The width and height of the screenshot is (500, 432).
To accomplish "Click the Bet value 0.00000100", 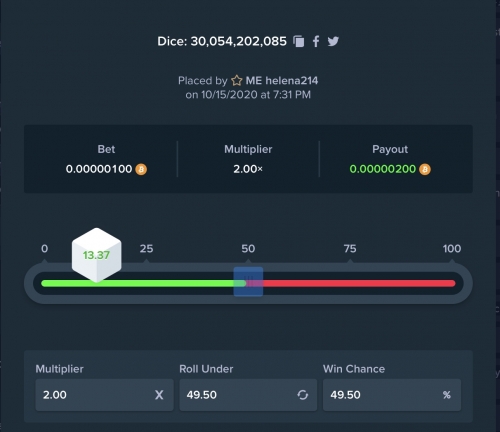I will [x=99, y=169].
